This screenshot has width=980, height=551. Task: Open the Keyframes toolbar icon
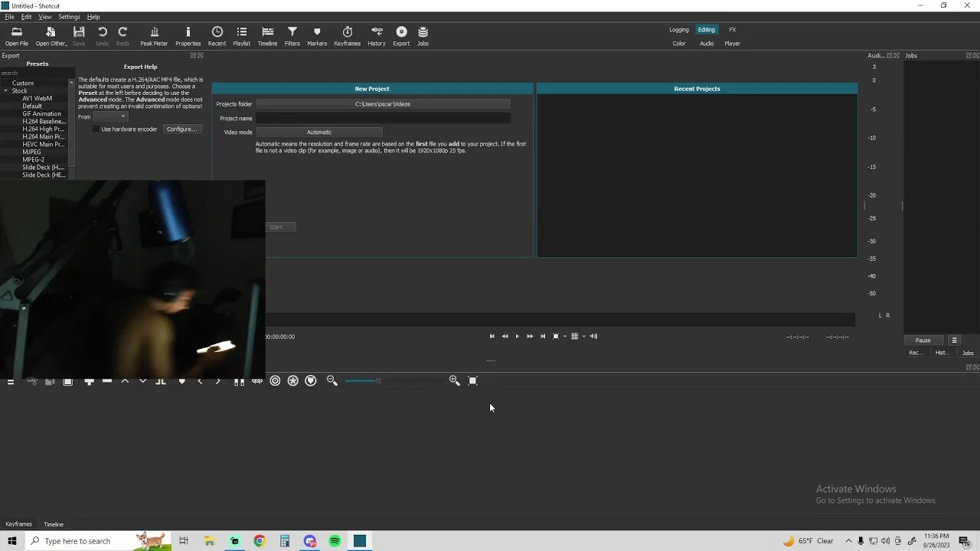tap(347, 36)
